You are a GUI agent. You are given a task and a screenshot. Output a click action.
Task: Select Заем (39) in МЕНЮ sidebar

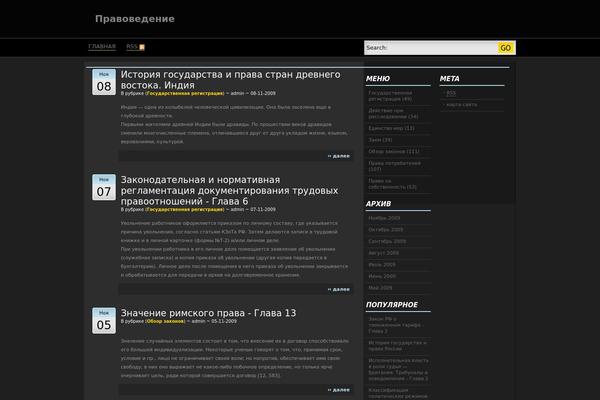(380, 140)
